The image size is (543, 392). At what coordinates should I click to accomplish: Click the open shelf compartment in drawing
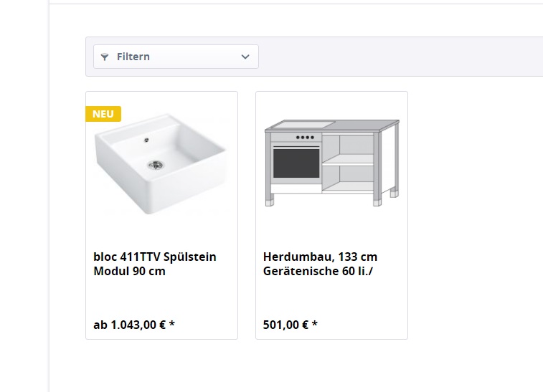[x=348, y=163]
